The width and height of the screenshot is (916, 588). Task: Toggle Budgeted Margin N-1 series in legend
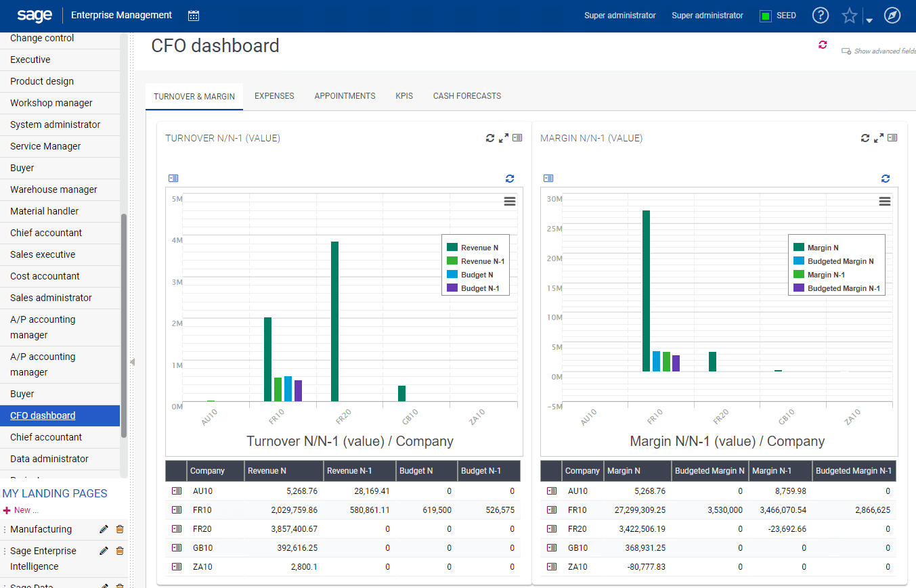[x=837, y=288]
